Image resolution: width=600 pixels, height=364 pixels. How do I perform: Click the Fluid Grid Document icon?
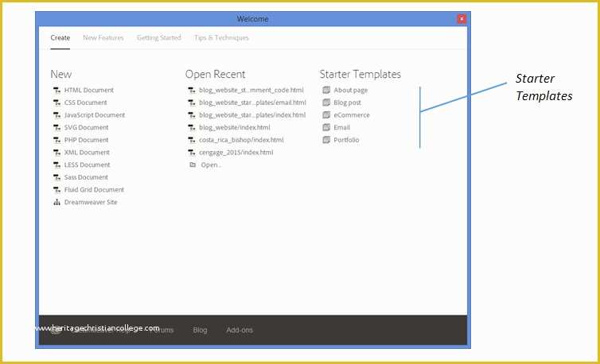(x=57, y=190)
